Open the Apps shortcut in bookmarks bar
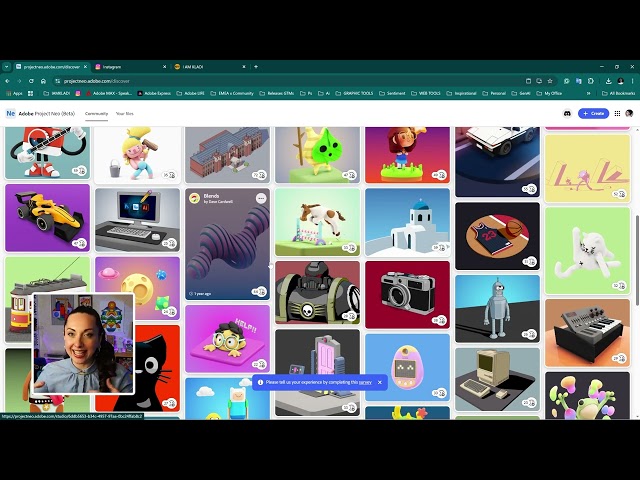 pos(14,93)
